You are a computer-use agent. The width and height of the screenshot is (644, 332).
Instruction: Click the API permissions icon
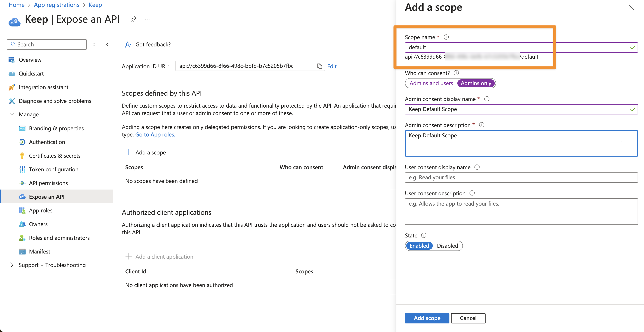pyautogui.click(x=22, y=183)
